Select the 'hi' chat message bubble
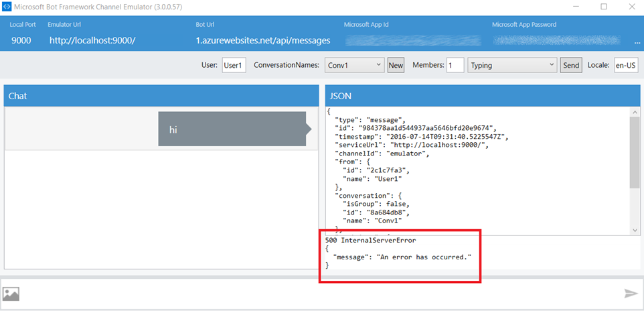Viewport: 644px width, 311px height. [x=231, y=129]
